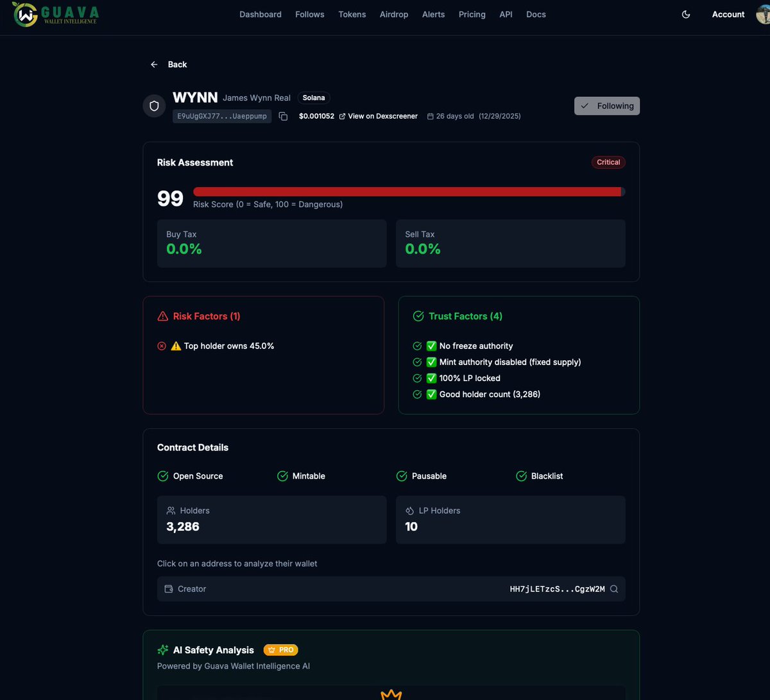Click the Open Source check icon
770x700 pixels.
pyautogui.click(x=163, y=476)
